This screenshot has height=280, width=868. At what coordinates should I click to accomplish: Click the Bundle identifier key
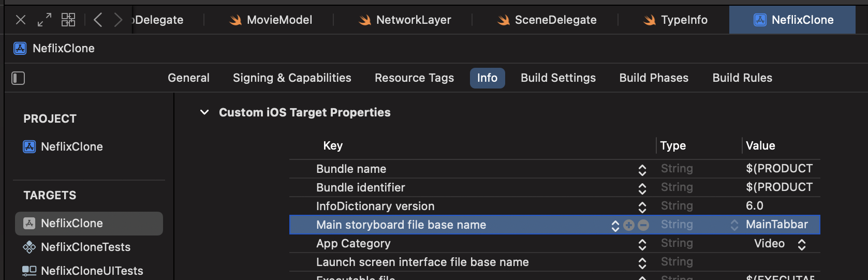(x=360, y=187)
